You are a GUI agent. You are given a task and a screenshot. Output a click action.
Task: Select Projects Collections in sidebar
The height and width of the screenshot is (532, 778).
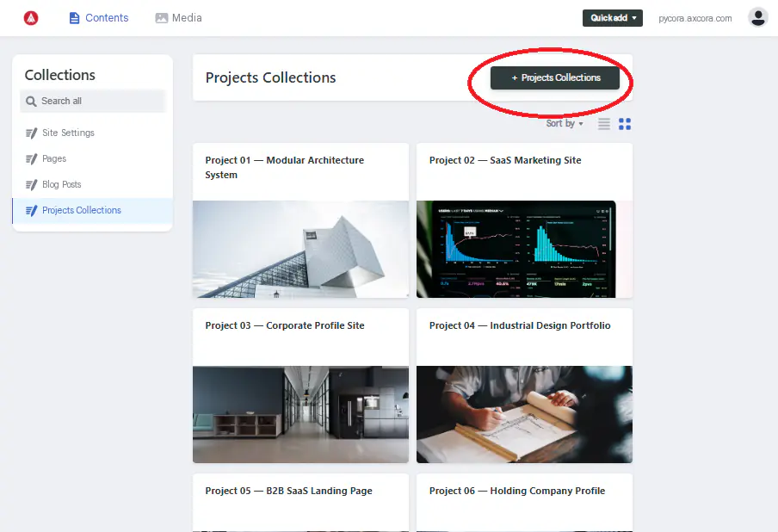pyautogui.click(x=93, y=210)
